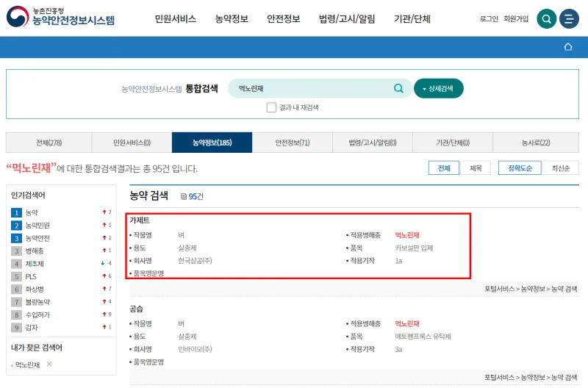The width and height of the screenshot is (588, 388).
Task: Click the 회원가입 link
Action: click(x=516, y=19)
